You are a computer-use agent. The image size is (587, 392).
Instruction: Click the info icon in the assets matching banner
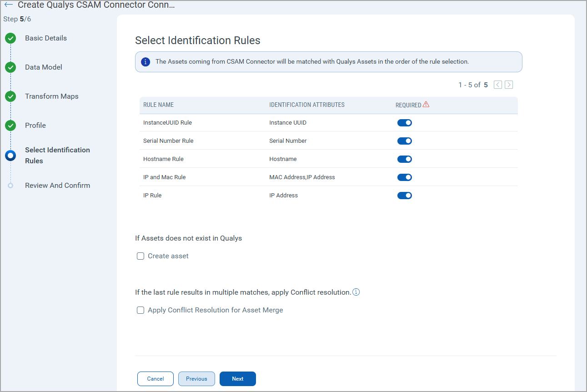(145, 61)
